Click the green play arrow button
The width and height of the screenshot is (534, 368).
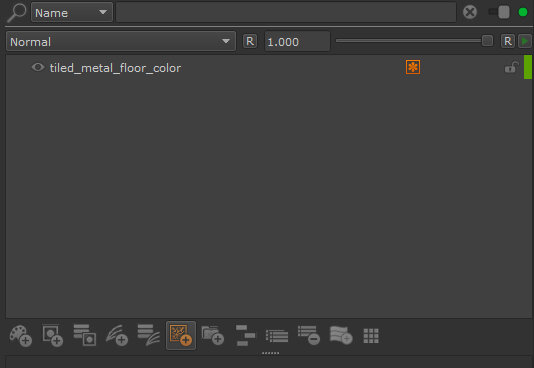[524, 42]
